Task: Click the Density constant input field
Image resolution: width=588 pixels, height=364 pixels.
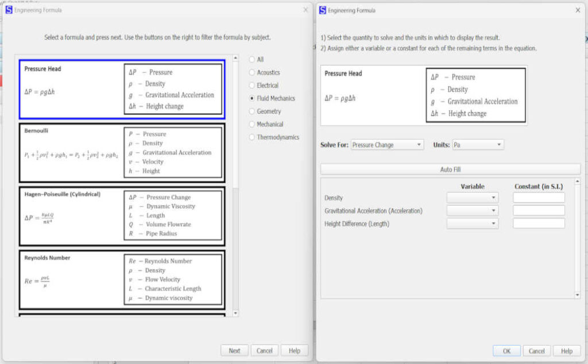Action: [539, 198]
